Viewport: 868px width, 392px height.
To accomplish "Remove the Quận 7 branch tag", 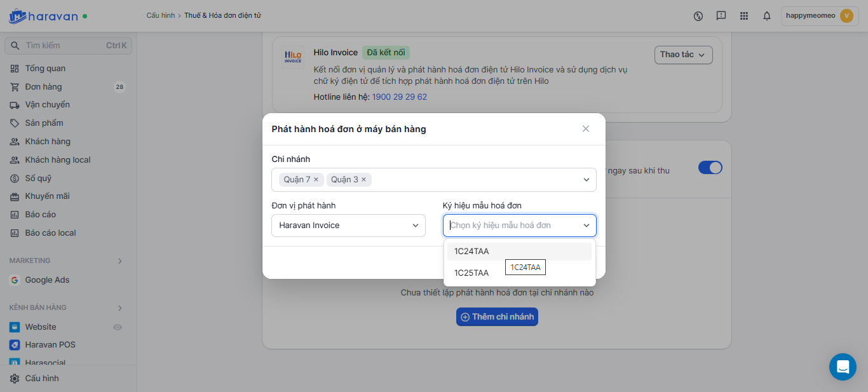I will [316, 180].
